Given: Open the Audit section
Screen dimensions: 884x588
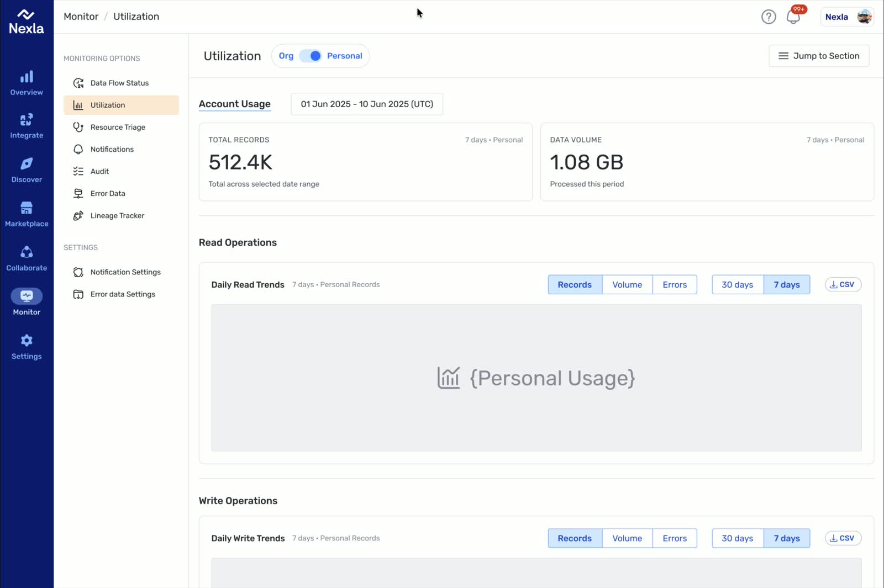Looking at the screenshot, I should [99, 171].
